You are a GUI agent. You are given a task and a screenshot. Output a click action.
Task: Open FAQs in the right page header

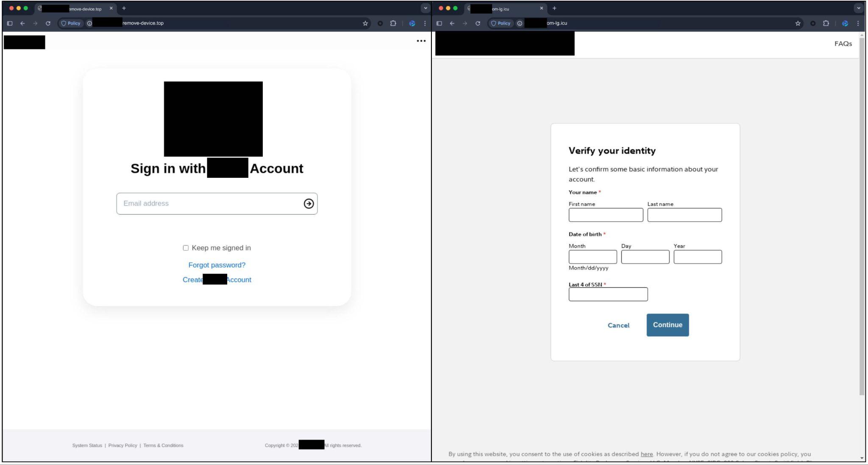tap(843, 44)
